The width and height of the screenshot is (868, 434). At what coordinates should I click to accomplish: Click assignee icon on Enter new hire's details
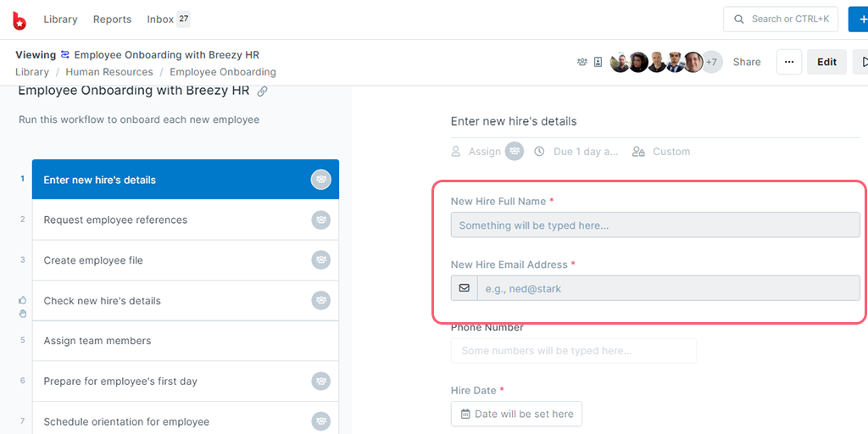321,180
